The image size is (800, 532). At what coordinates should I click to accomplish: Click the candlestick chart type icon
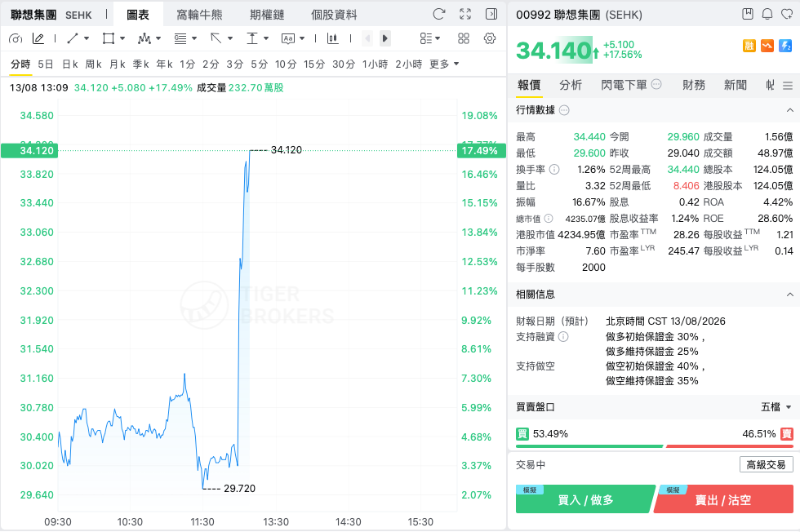[333, 38]
